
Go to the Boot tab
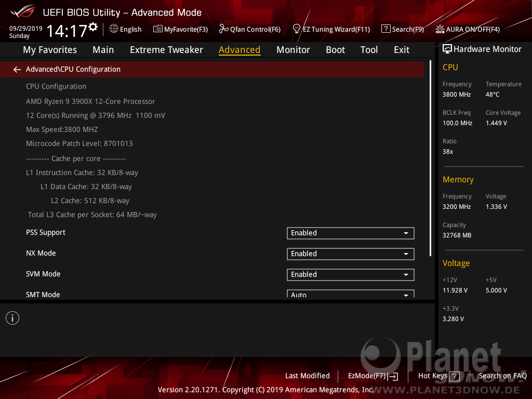point(335,50)
